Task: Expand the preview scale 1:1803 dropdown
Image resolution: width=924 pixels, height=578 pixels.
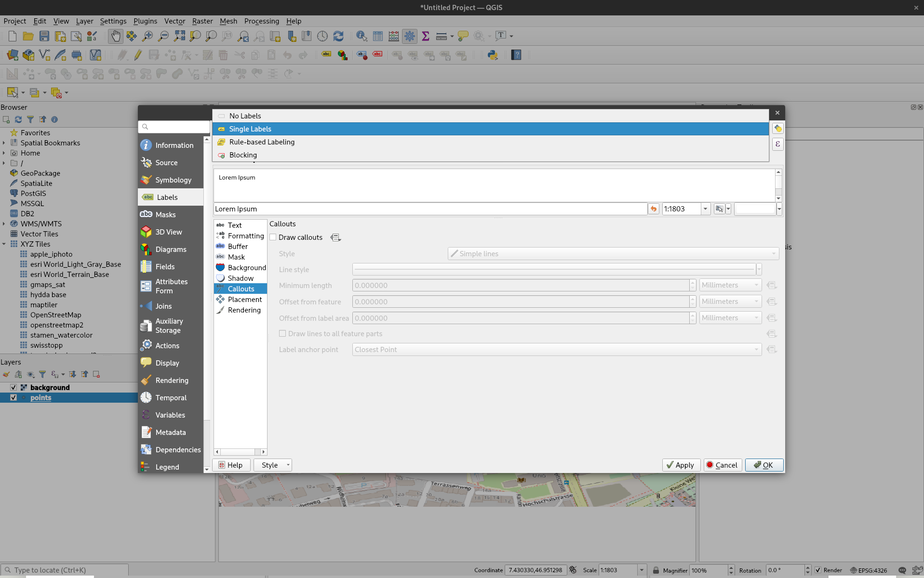Action: click(x=705, y=209)
